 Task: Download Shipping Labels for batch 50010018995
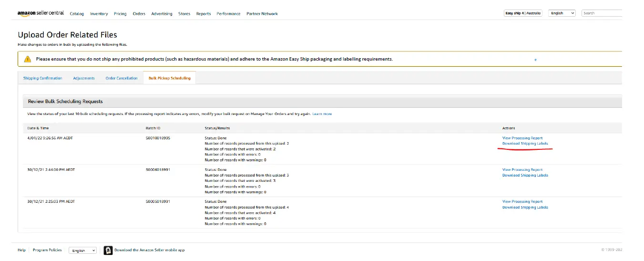pos(525,144)
